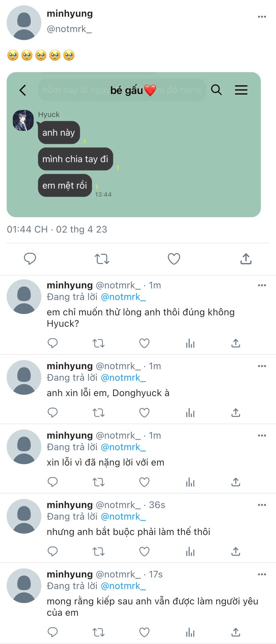Open more options for main tweet
The width and height of the screenshot is (276, 644).
[262, 17]
